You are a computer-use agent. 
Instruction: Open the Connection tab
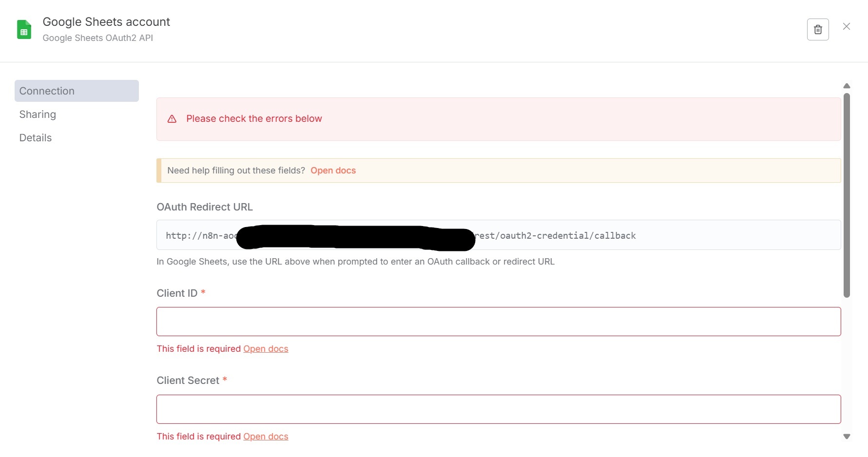pos(77,91)
